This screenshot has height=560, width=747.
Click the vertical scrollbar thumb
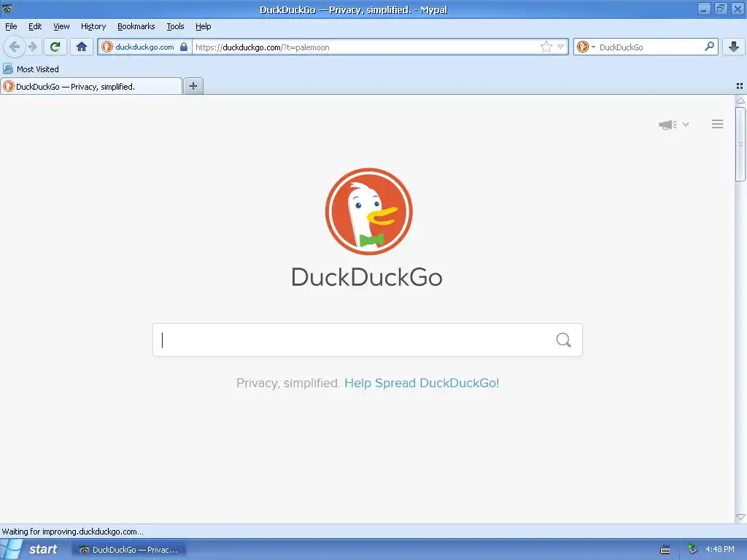click(740, 144)
